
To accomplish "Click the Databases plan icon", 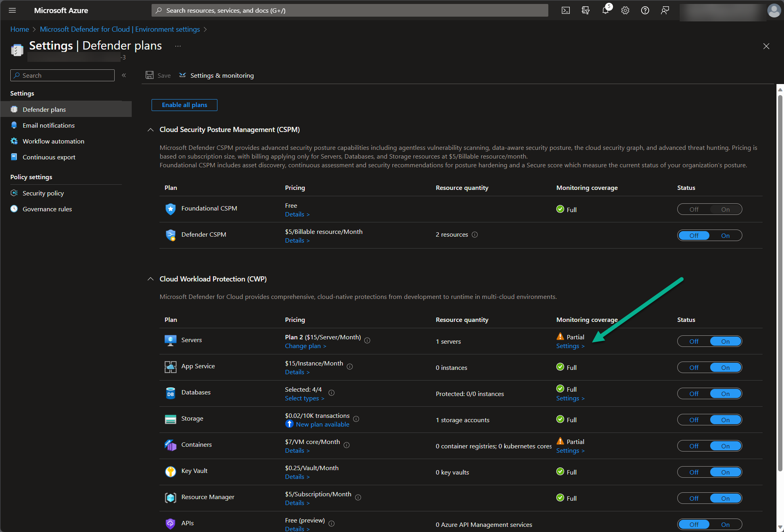I will (170, 393).
